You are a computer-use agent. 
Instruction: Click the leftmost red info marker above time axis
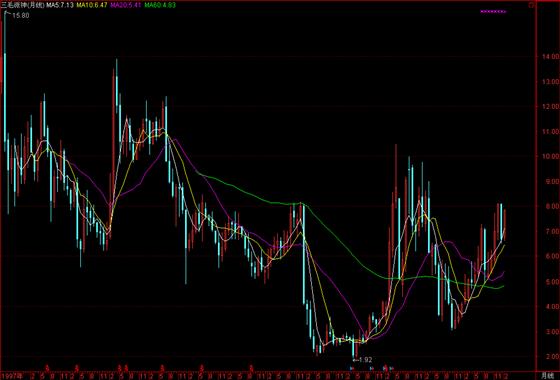47,367
